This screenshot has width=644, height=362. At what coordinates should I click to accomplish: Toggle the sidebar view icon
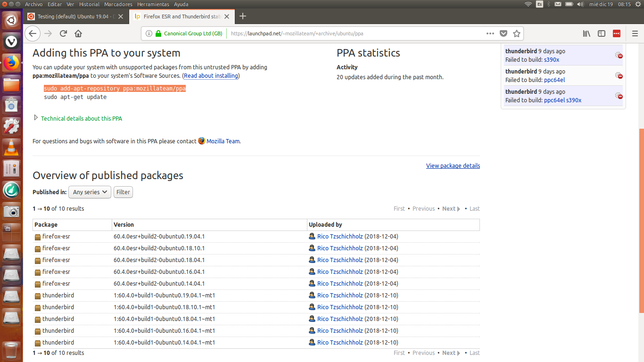(x=602, y=33)
